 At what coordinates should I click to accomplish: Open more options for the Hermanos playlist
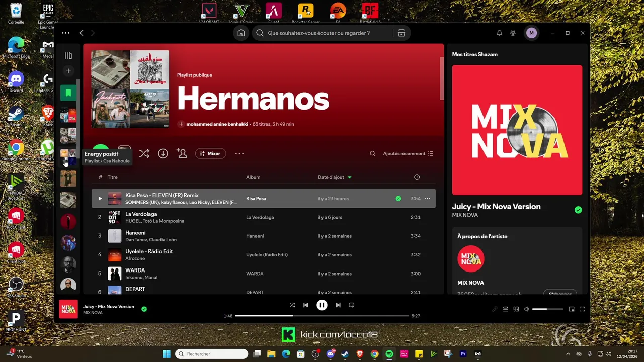[239, 153]
